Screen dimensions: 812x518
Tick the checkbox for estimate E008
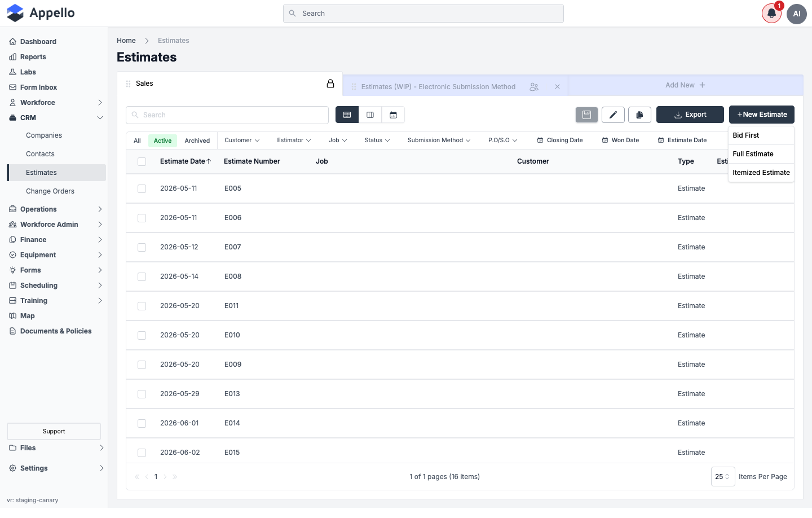tap(142, 276)
